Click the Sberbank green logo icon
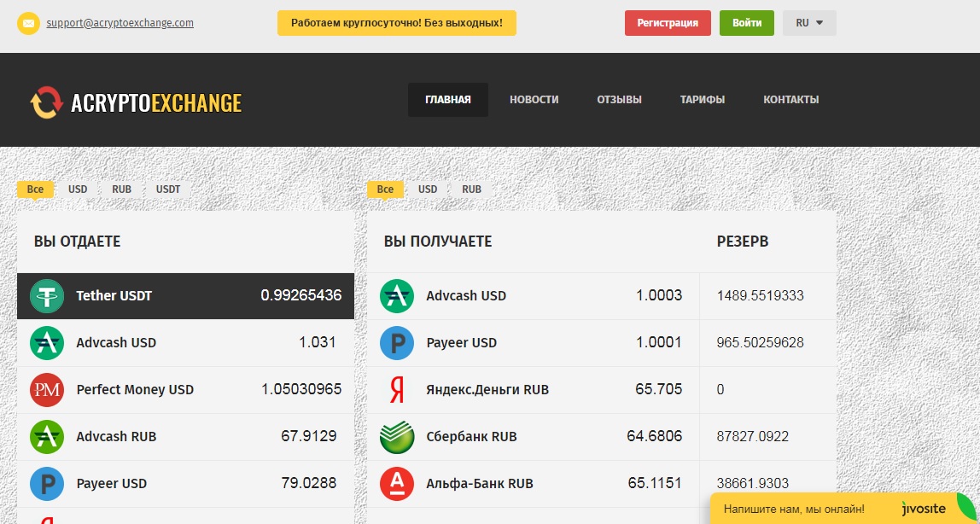This screenshot has height=524, width=980. tap(396, 437)
